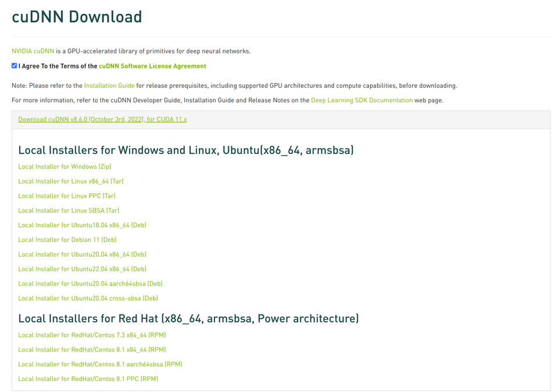The width and height of the screenshot is (555, 392).
Task: Download RedHat/Centos 8.1 x84_64 RPM installer
Action: [x=92, y=350]
